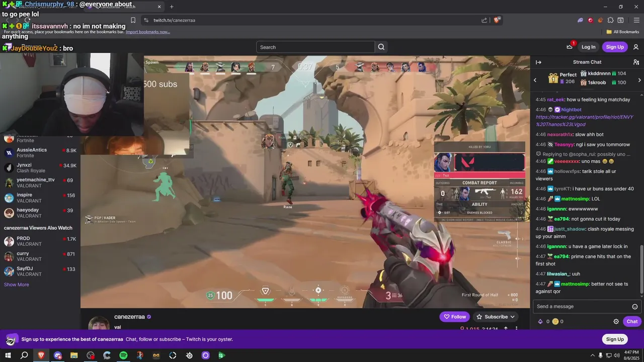Screen dimensions: 644x362
Task: Open the browser extensions puzzle icon
Action: pyautogui.click(x=610, y=20)
